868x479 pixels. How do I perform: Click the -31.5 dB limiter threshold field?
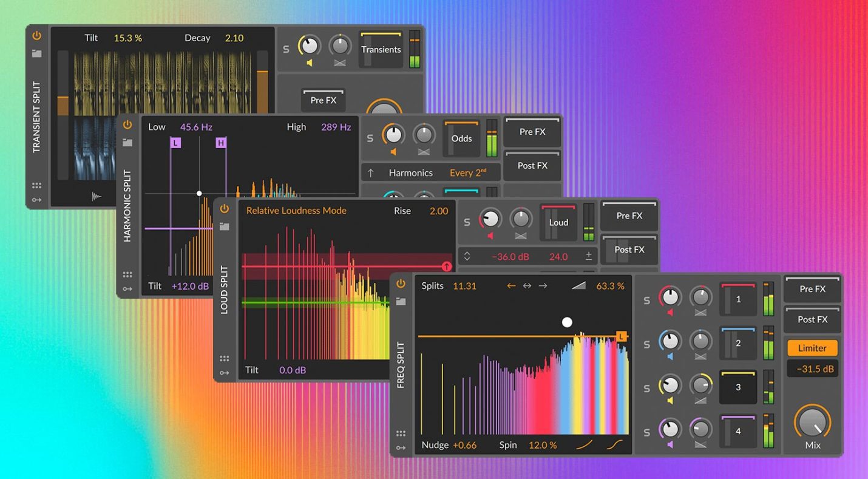812,369
